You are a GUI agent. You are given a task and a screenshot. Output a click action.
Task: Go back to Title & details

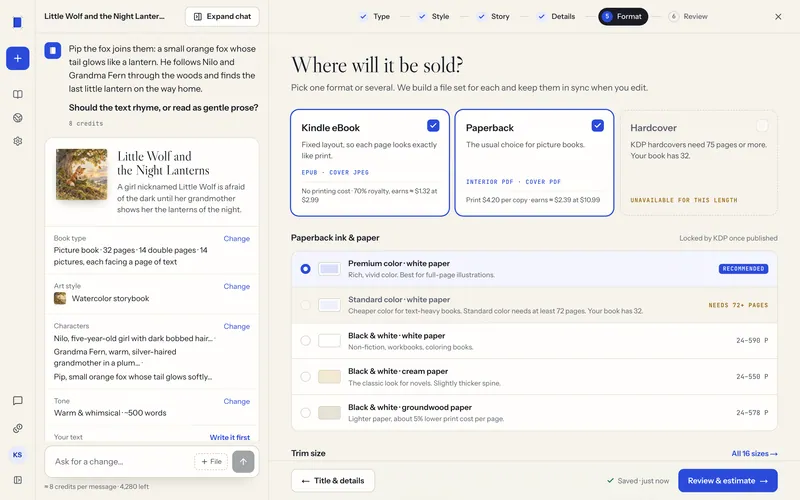pos(333,481)
